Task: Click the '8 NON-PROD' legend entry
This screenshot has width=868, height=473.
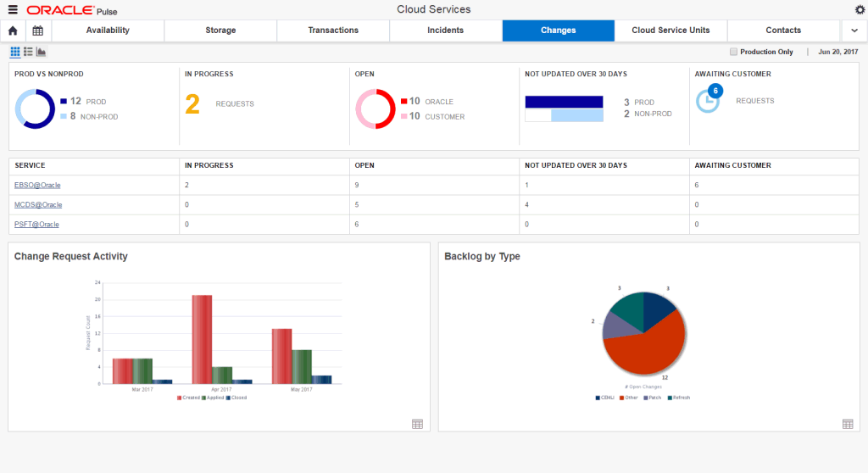Action: (x=89, y=116)
